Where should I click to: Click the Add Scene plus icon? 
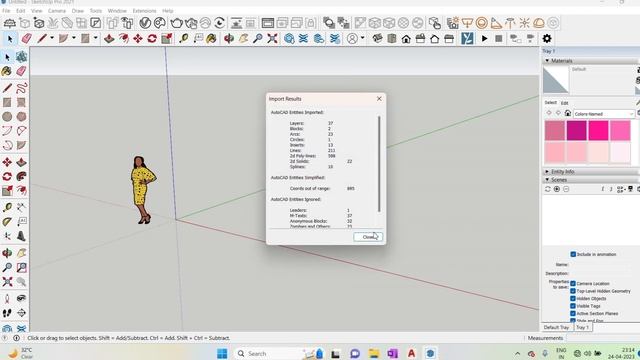pyautogui.click(x=557, y=189)
